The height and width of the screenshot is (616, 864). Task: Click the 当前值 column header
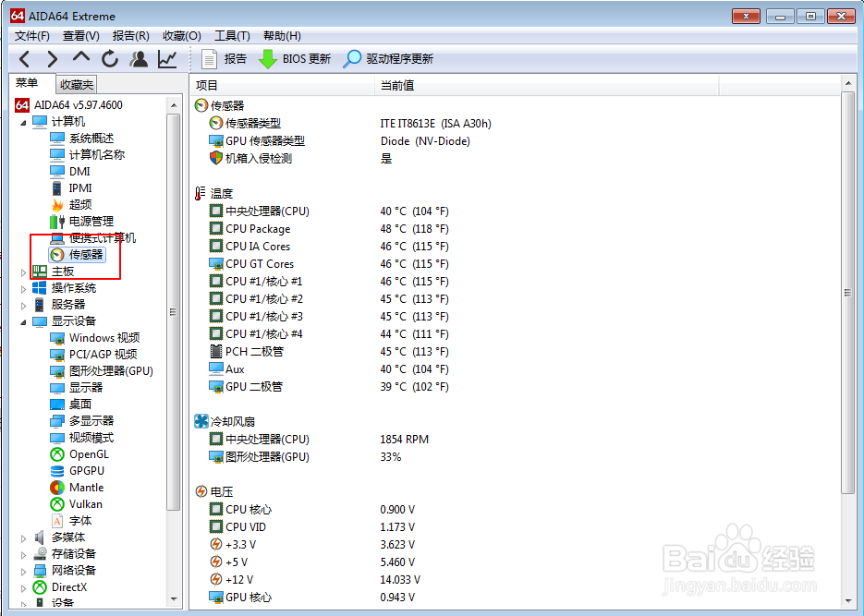tap(547, 85)
